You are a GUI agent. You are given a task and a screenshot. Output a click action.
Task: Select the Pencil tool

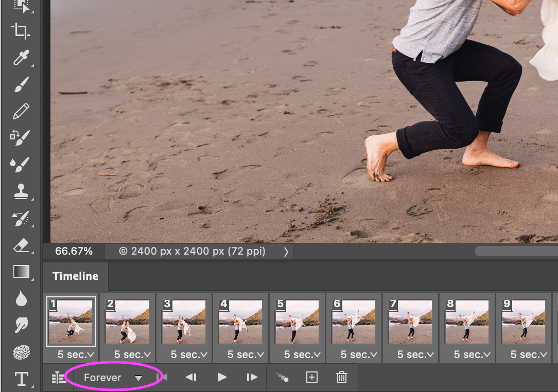(21, 110)
